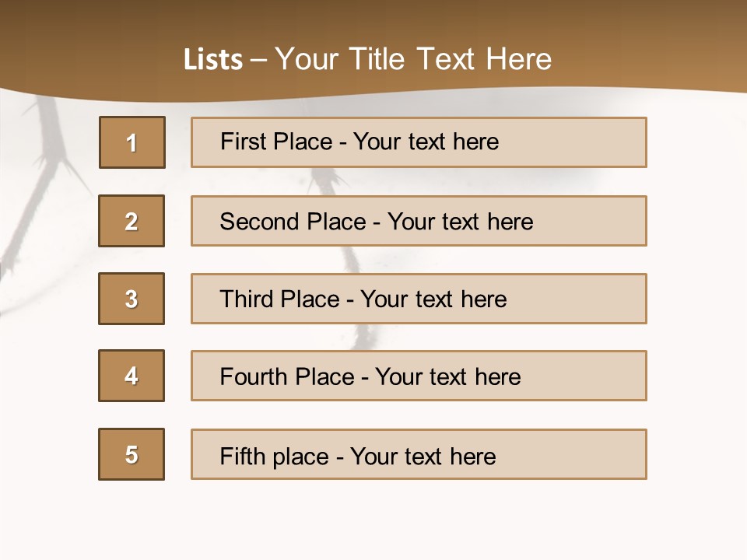Click the First Place text box
747x560 pixels.
(x=419, y=142)
